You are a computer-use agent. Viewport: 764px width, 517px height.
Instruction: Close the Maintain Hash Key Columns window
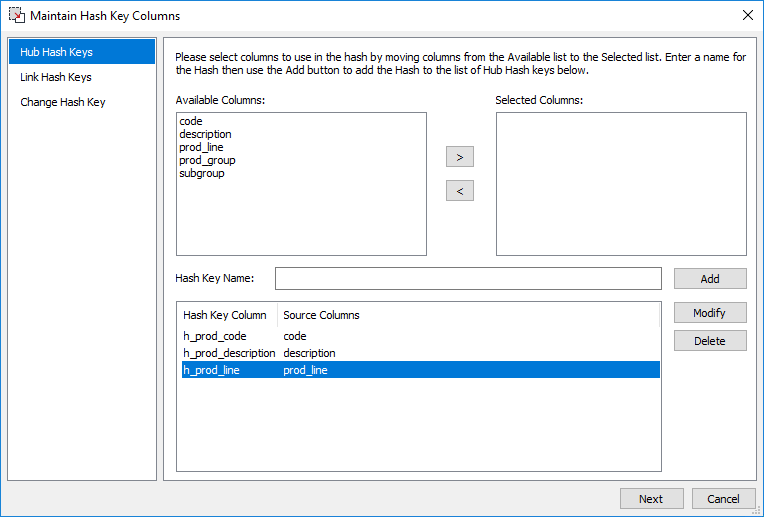coord(748,15)
